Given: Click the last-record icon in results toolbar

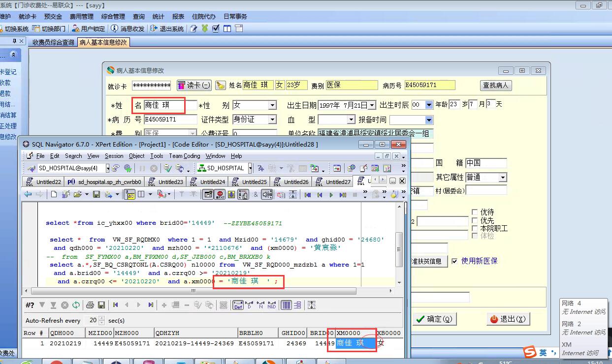Looking at the screenshot, I should click(151, 305).
